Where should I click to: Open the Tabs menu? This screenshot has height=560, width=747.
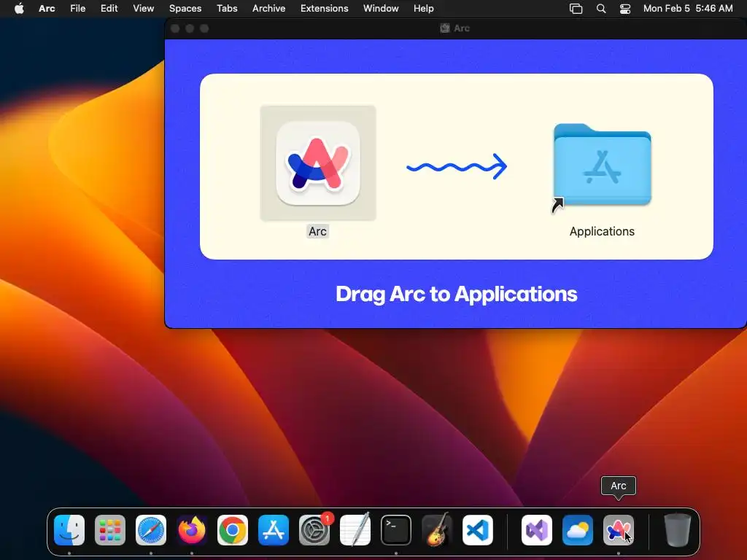coord(227,9)
